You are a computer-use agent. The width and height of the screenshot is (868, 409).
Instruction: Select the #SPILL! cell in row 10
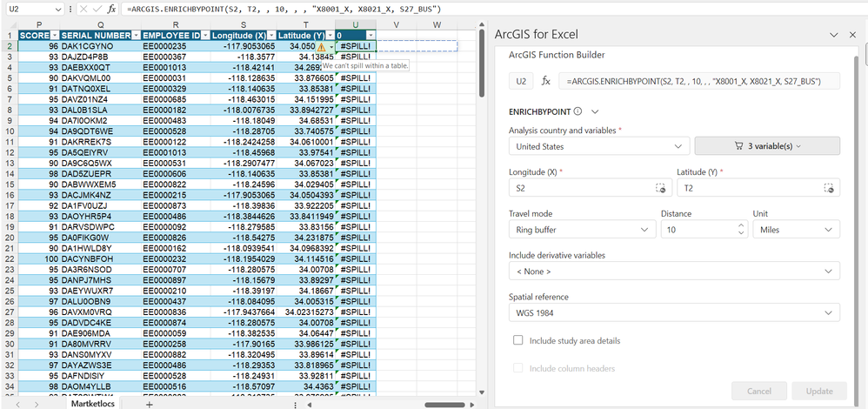click(x=356, y=131)
